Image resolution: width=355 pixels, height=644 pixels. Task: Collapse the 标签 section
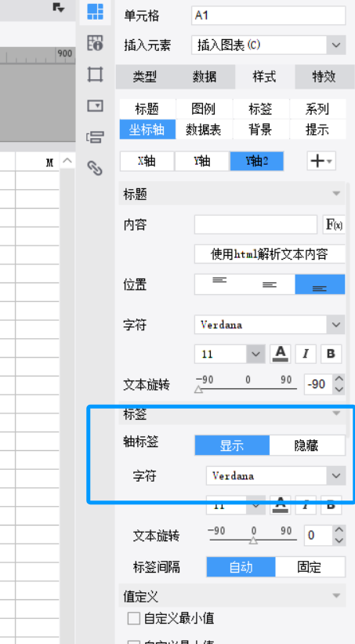[x=336, y=413]
